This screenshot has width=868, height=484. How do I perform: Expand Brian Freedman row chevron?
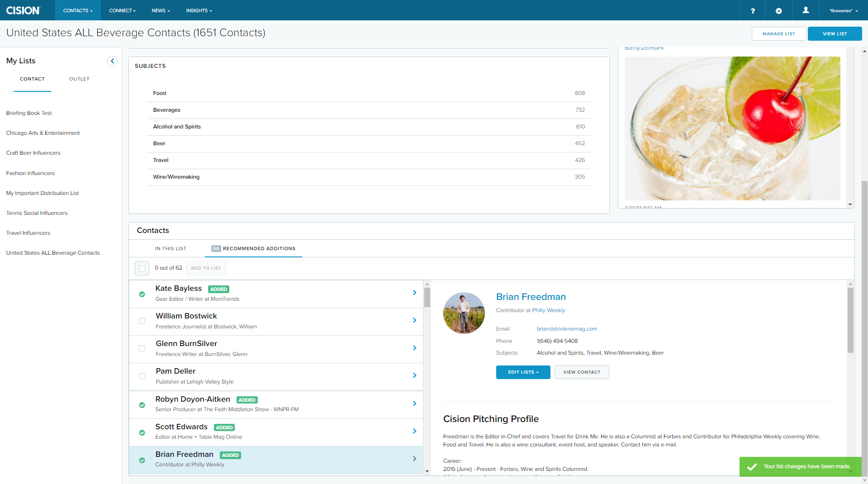click(x=414, y=459)
